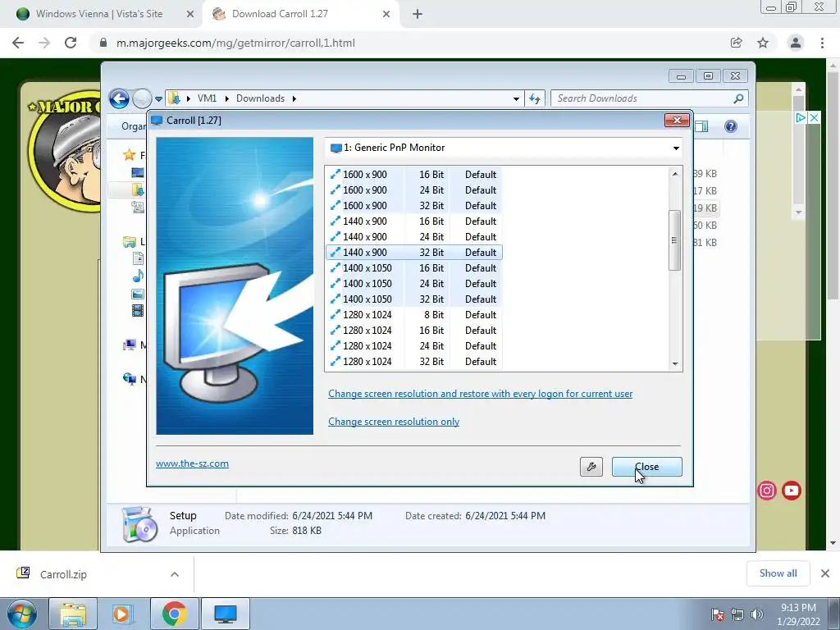Select 1280 x 1024 24 Bit resolution
Image resolution: width=840 pixels, height=630 pixels.
(414, 345)
